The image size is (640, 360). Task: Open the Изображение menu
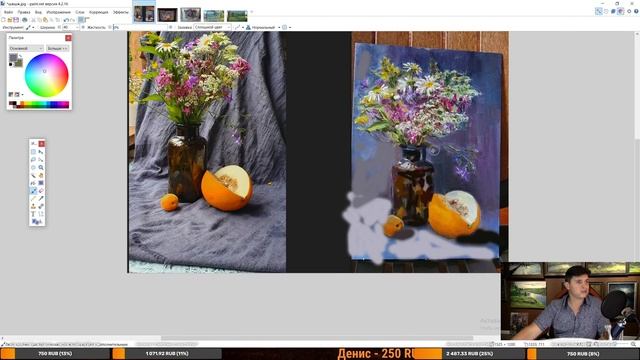coord(59,12)
